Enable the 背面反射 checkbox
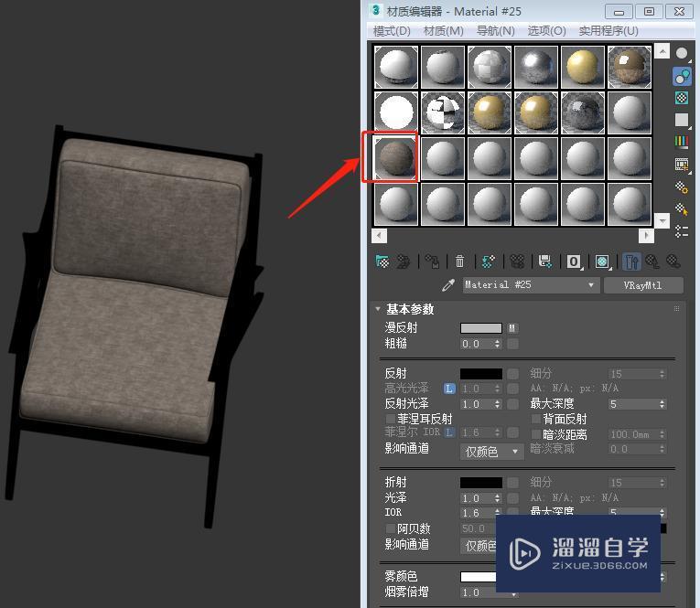 tap(536, 419)
